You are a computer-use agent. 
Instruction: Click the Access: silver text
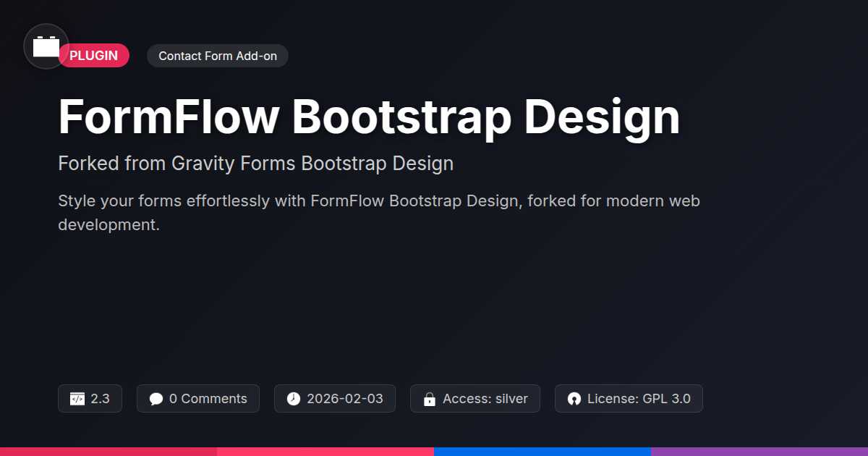pyautogui.click(x=485, y=399)
